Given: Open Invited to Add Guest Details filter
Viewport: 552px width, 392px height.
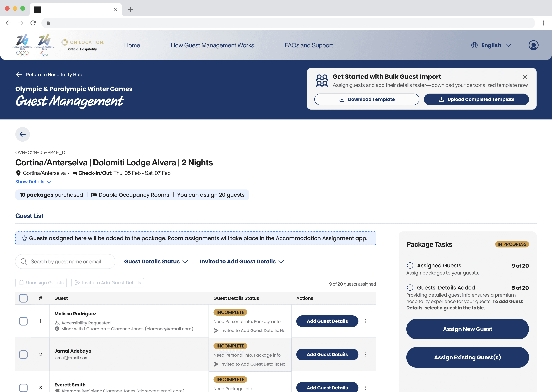Looking at the screenshot, I should click(x=241, y=261).
